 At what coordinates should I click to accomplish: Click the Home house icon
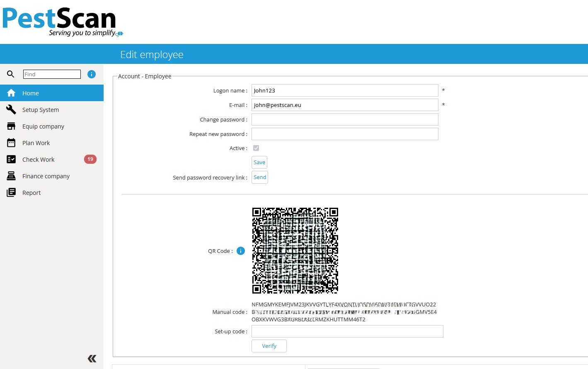11,93
